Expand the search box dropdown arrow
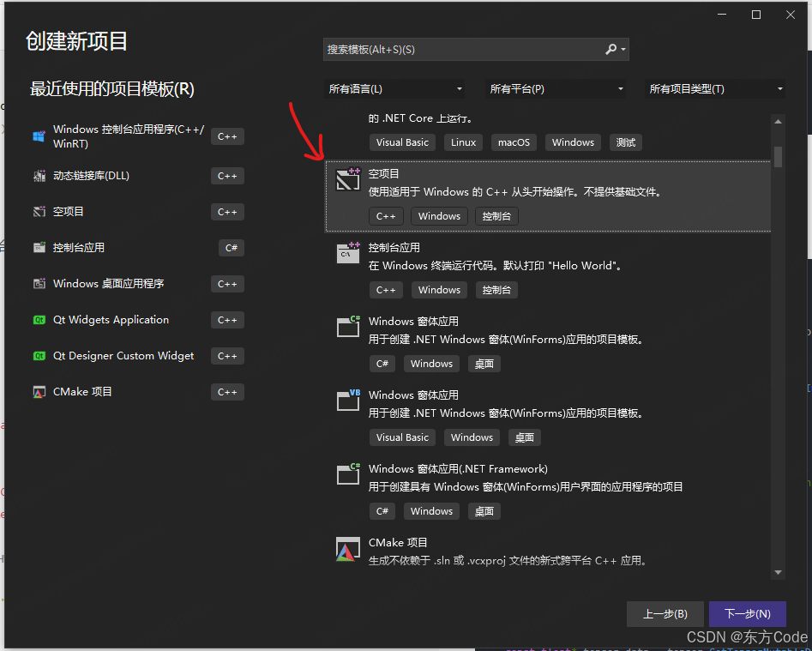 [x=623, y=50]
